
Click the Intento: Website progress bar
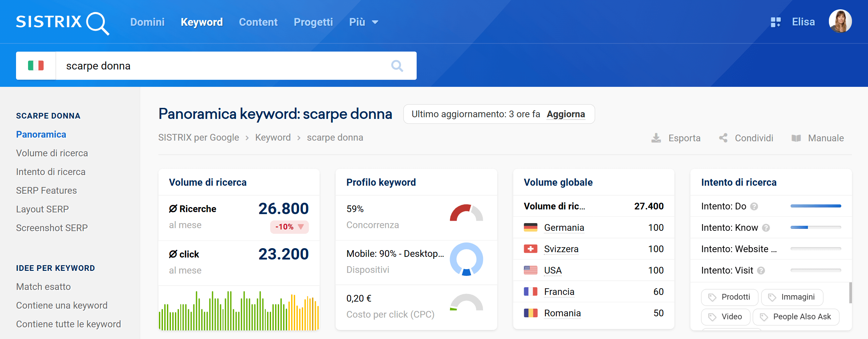pyautogui.click(x=816, y=249)
